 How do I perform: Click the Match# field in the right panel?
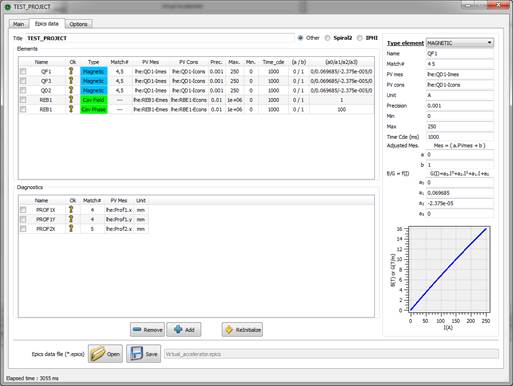click(x=460, y=64)
